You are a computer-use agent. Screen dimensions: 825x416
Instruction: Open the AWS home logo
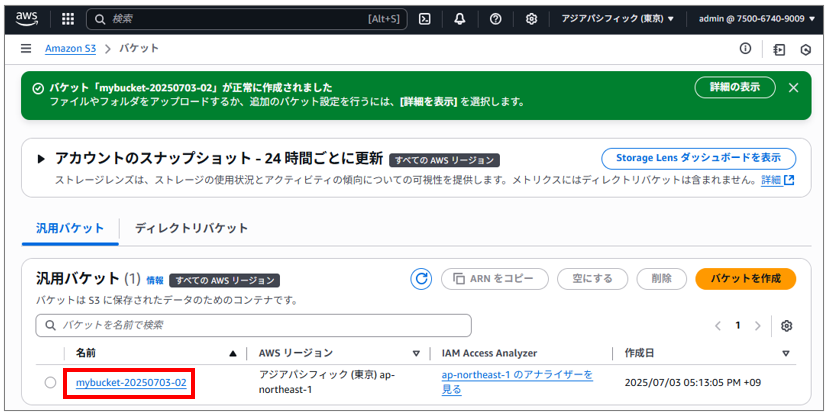tap(27, 18)
